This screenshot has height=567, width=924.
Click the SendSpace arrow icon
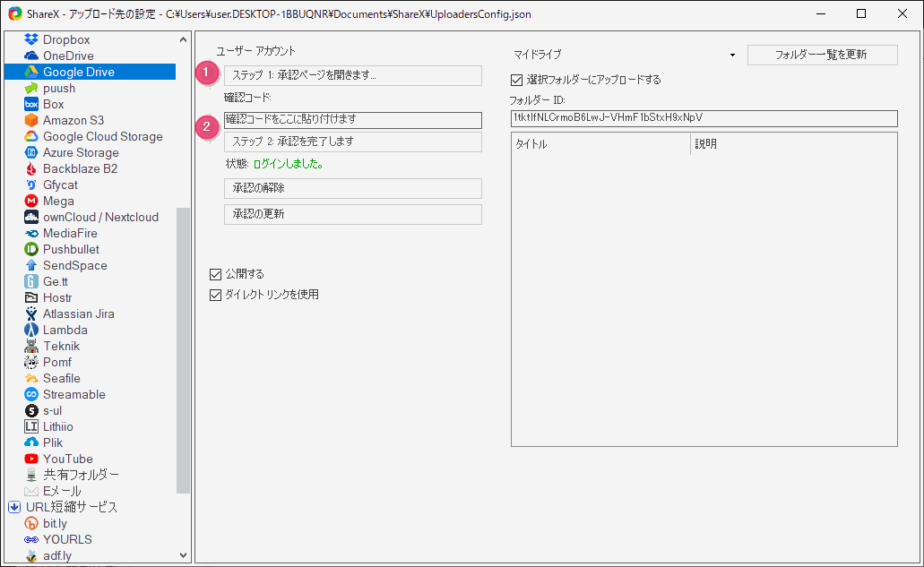pyautogui.click(x=31, y=265)
